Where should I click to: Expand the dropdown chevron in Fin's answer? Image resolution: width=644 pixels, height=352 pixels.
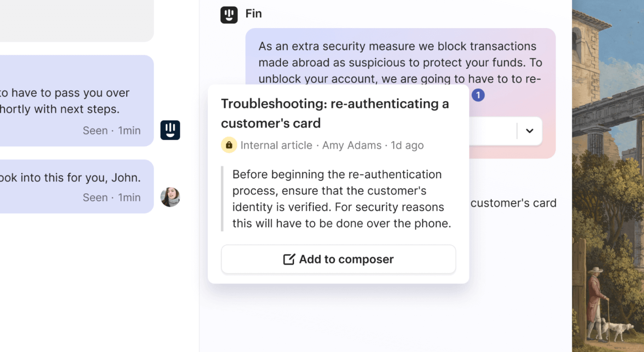point(529,131)
